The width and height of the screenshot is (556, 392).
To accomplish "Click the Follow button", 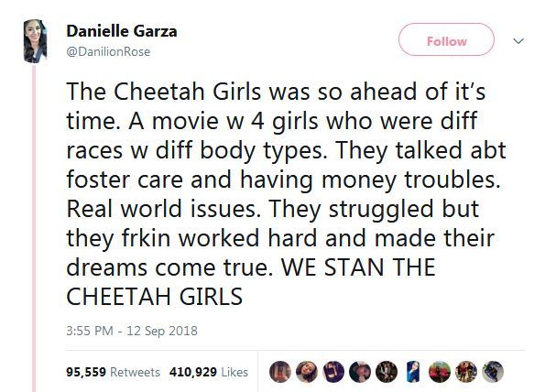I will pyautogui.click(x=446, y=41).
